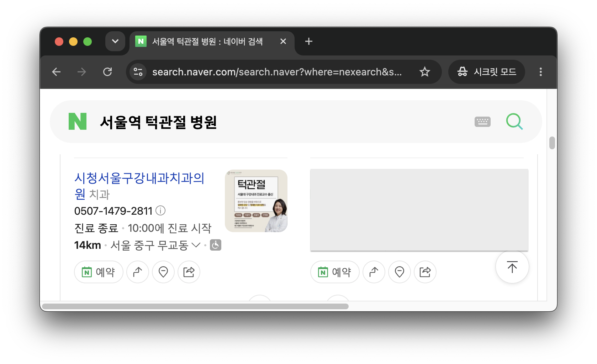Go back with the browser back arrow
The width and height of the screenshot is (597, 364).
pyautogui.click(x=56, y=72)
